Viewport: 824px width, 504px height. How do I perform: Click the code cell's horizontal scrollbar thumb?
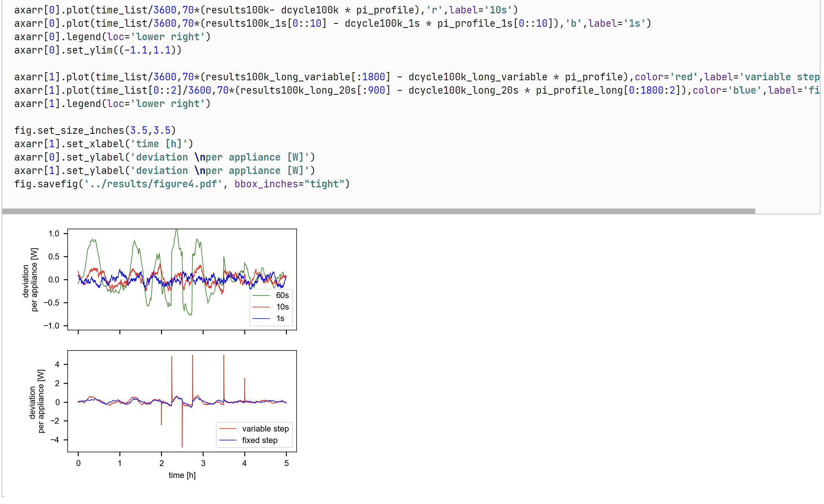pos(378,211)
